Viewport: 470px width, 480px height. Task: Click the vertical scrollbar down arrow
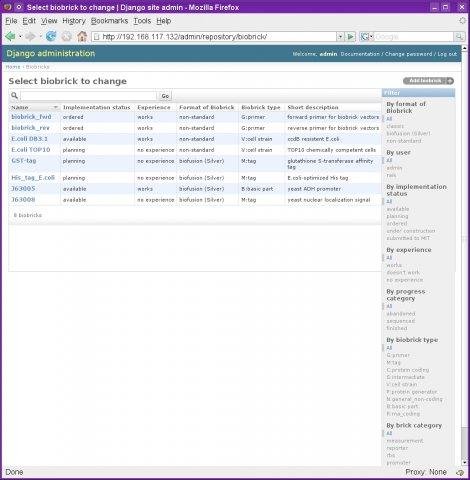click(464, 462)
